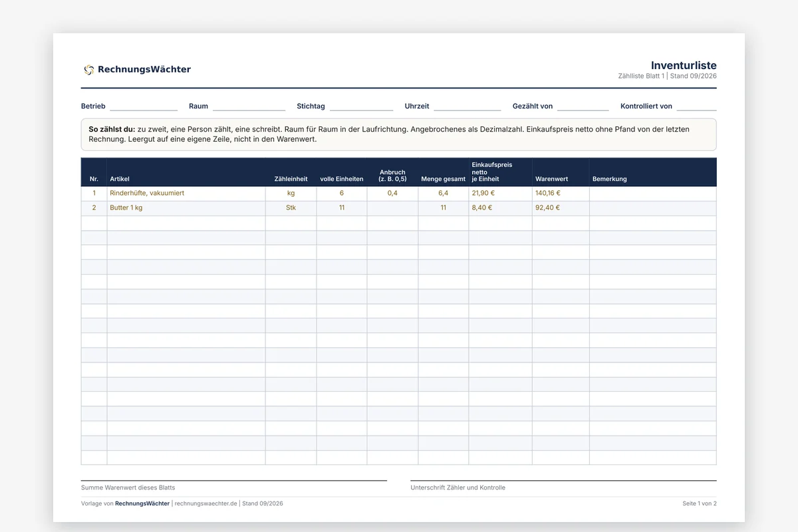This screenshot has height=532, width=798.
Task: Click the RechnungsWächter header brand name
Action: [144, 69]
